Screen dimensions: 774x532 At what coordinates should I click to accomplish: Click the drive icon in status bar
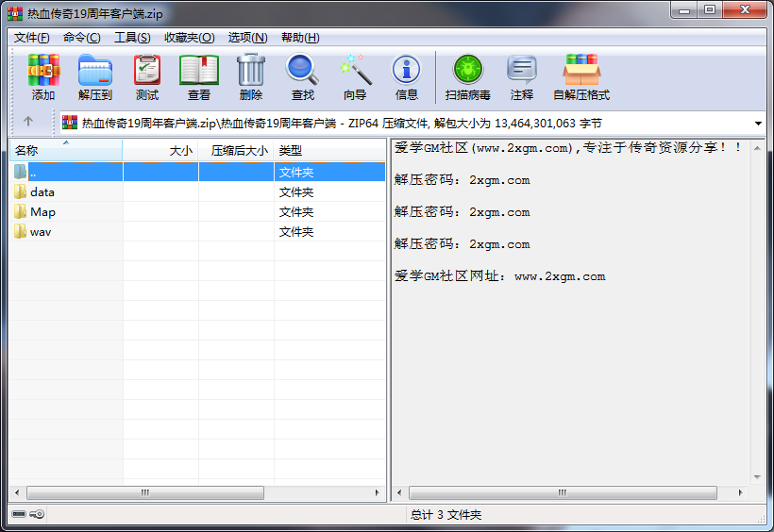coord(19,514)
